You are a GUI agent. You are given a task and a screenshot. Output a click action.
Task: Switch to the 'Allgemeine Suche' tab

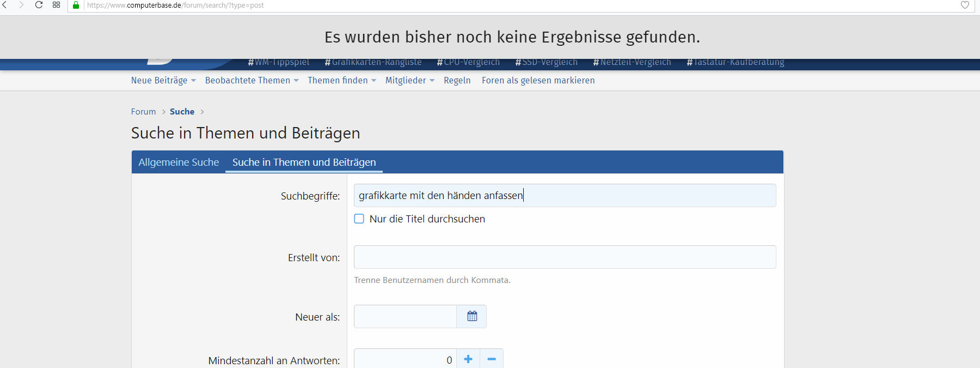pyautogui.click(x=179, y=162)
